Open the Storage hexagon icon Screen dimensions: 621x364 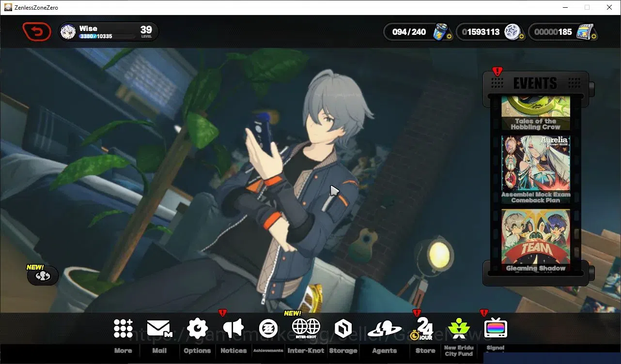coord(343,329)
